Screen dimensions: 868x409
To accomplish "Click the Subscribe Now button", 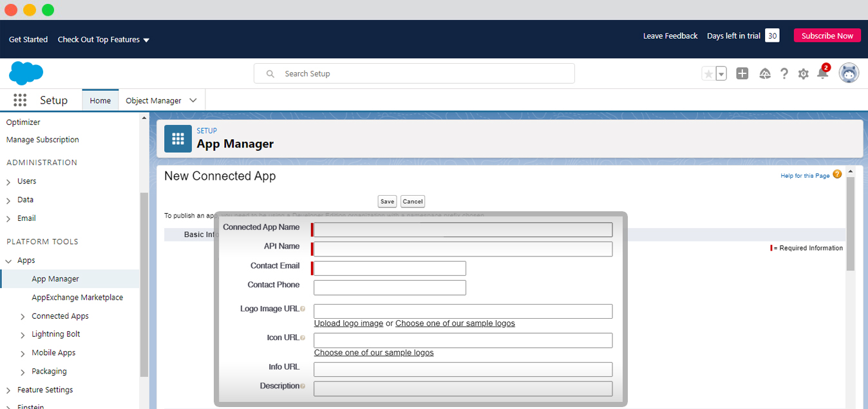I will point(827,36).
